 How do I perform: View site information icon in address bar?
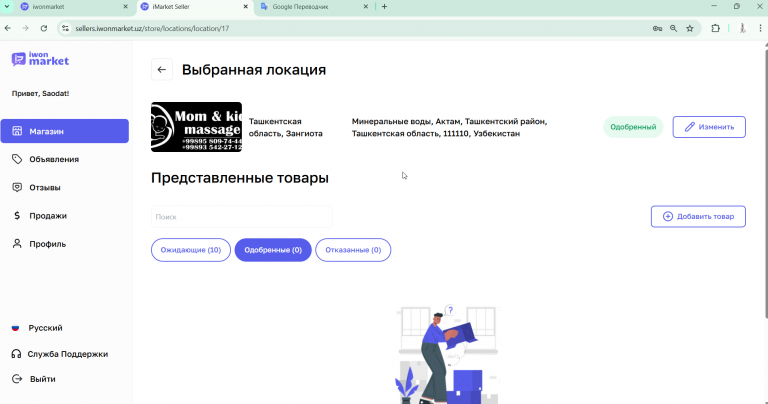65,28
